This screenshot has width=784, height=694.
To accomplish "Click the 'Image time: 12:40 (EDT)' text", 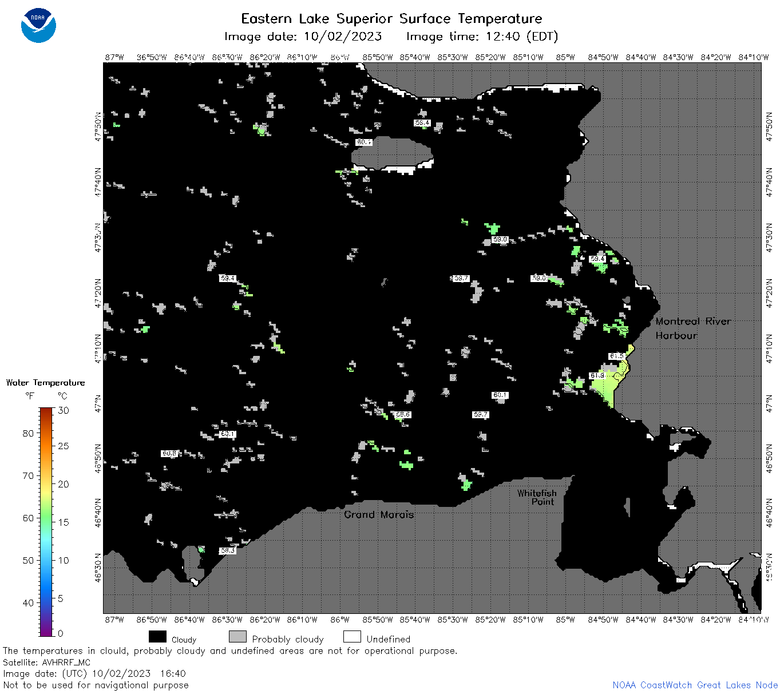I will pyautogui.click(x=482, y=37).
